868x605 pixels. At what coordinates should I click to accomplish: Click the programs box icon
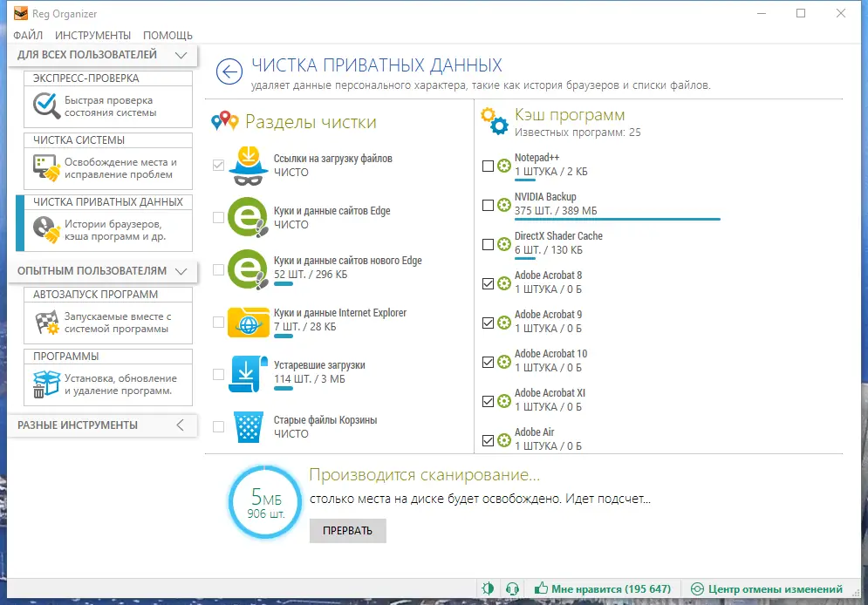(46, 384)
